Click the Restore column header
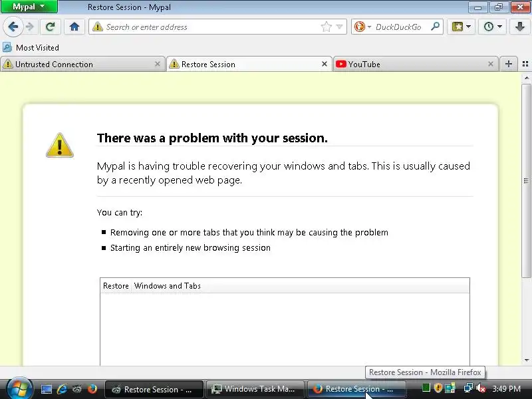 pos(116,286)
